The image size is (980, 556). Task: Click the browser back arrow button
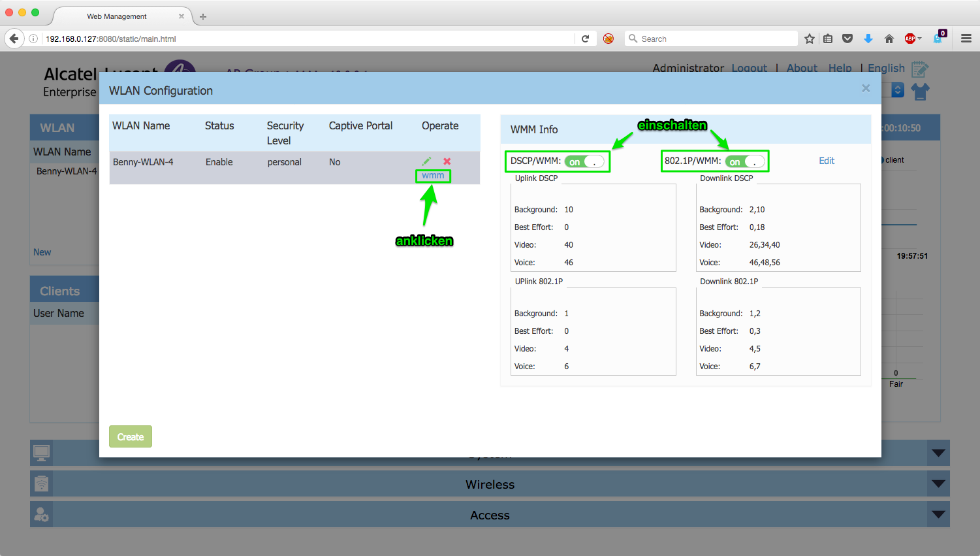pos(14,39)
